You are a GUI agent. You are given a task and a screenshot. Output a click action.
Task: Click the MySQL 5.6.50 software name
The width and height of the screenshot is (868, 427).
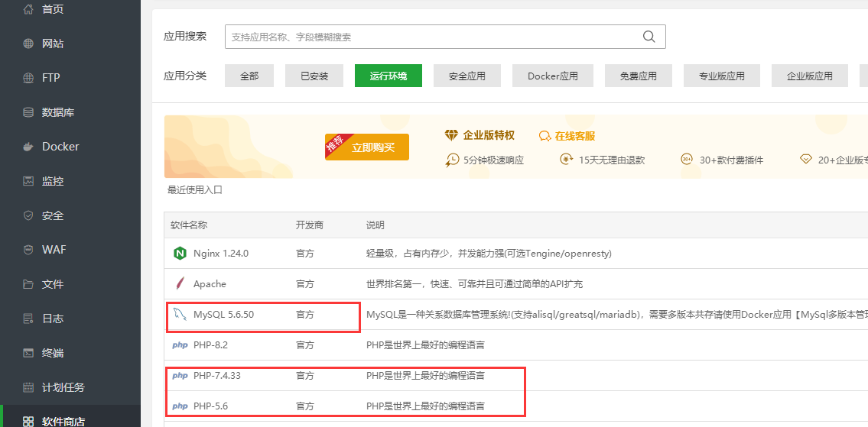(223, 315)
